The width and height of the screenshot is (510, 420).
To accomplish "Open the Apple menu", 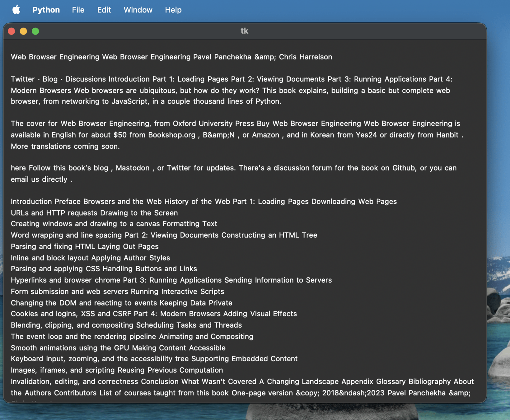I will (16, 10).
